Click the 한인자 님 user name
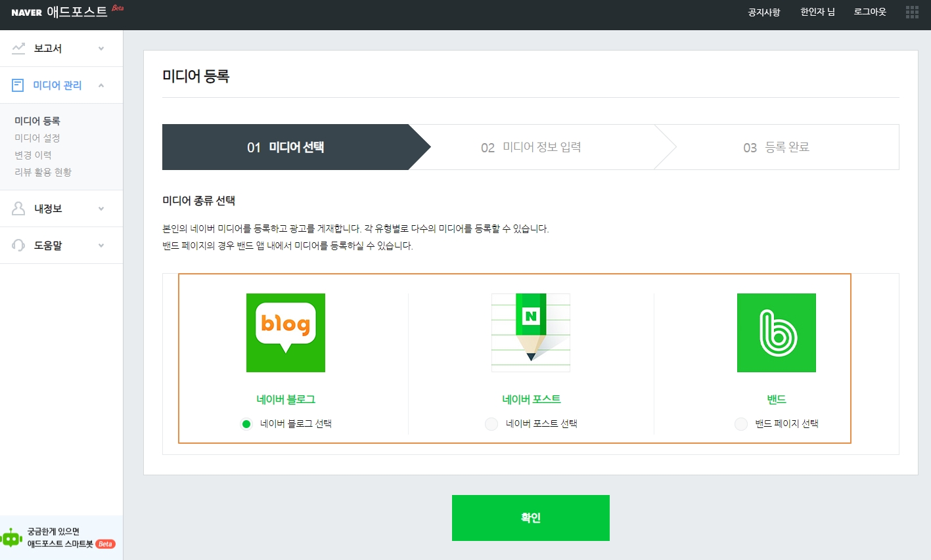This screenshot has width=931, height=560. [817, 12]
